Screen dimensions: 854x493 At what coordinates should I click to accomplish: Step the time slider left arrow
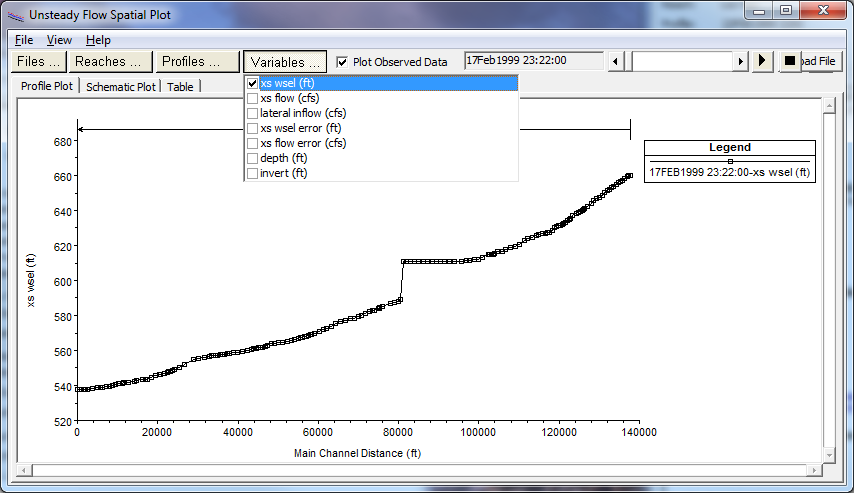(616, 61)
